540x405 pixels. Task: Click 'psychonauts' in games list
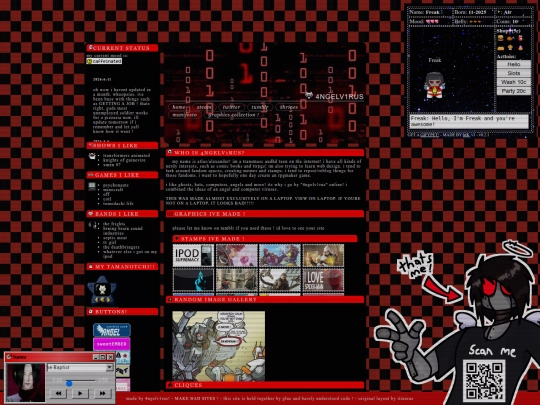[x=116, y=185]
